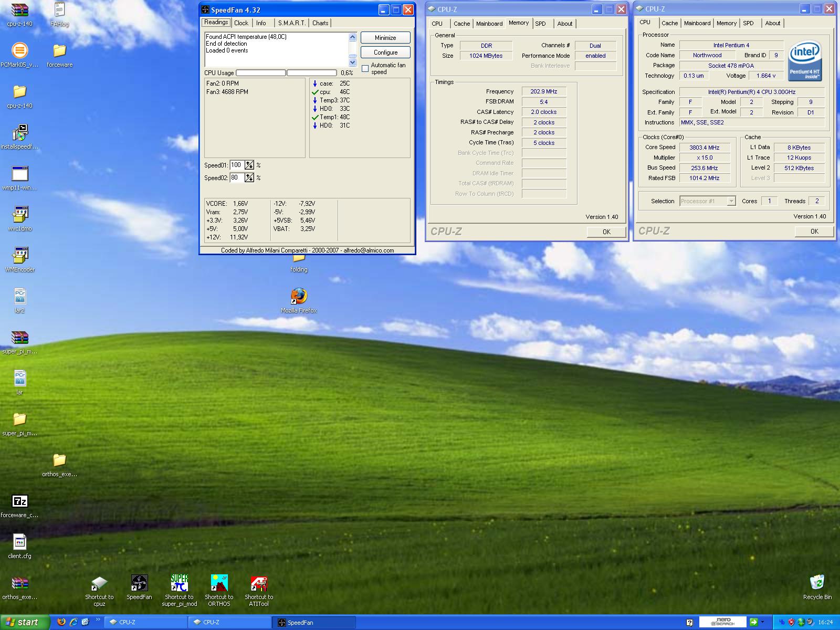Viewport: 840px width, 630px height.
Task: Open the wmp11-win installer icon
Action: [19, 178]
